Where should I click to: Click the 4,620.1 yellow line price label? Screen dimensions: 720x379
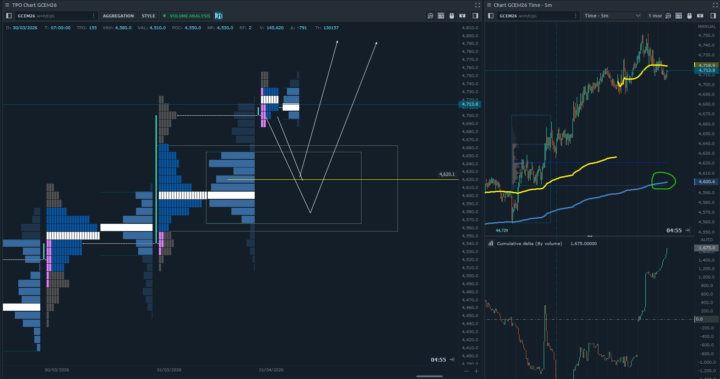pyautogui.click(x=447, y=175)
